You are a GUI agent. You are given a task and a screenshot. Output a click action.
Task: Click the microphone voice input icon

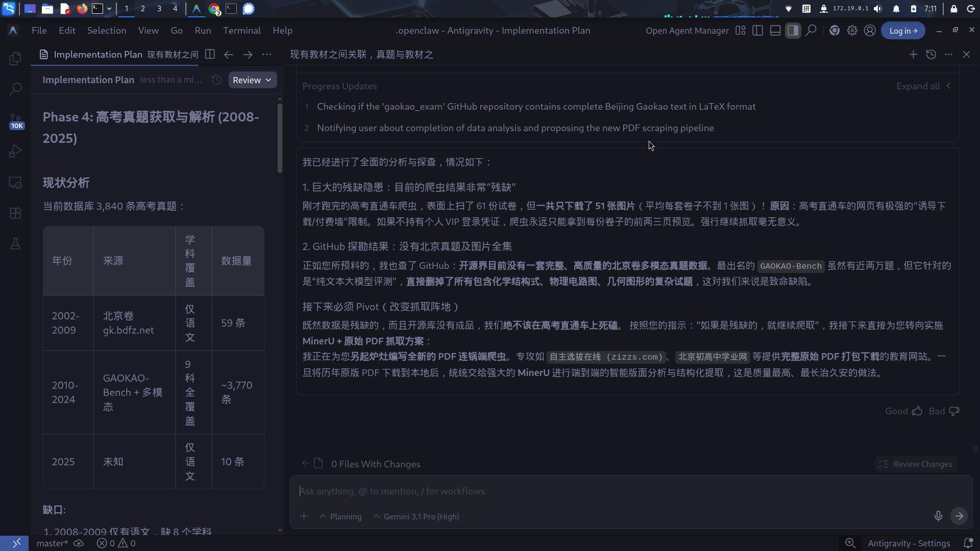(x=938, y=516)
